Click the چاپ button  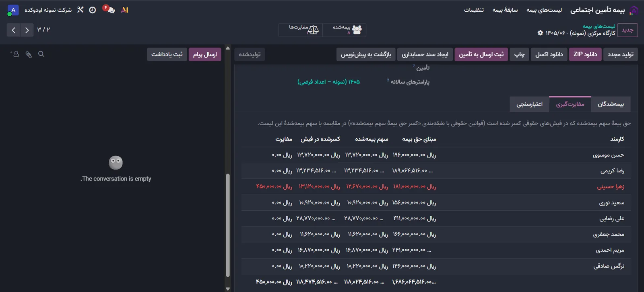click(x=519, y=54)
